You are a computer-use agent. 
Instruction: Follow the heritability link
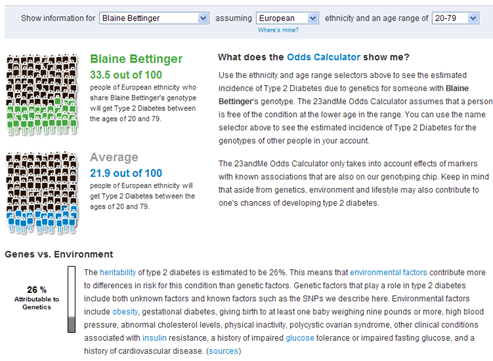(x=118, y=272)
